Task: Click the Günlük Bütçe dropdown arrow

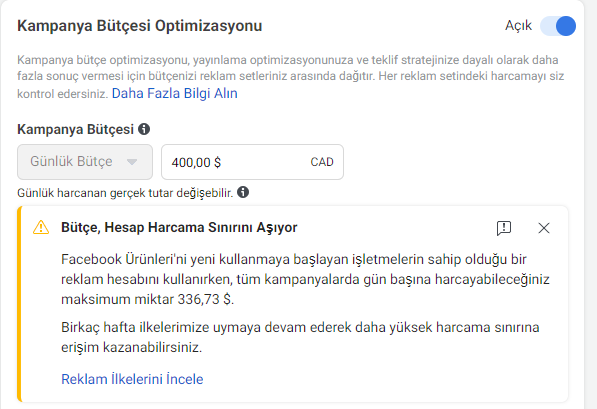Action: point(132,162)
